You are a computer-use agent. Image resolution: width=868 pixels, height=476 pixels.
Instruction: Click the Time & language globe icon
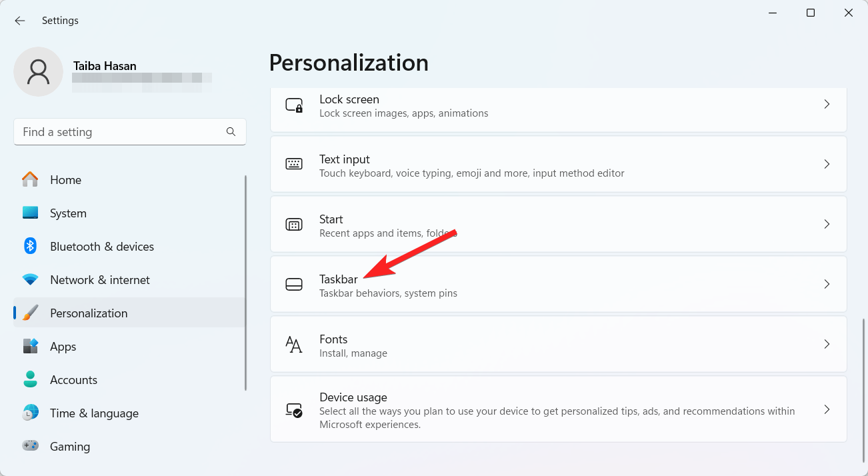pos(30,413)
